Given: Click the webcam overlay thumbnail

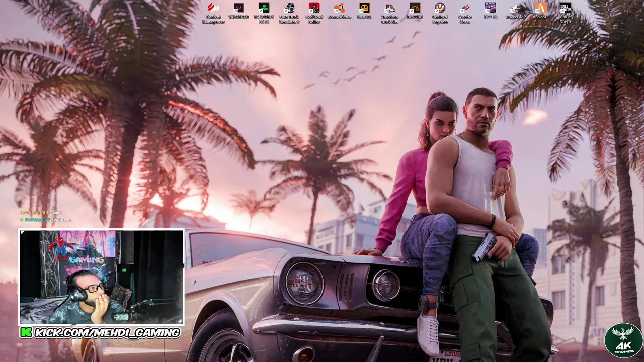Looking at the screenshot, I should pyautogui.click(x=102, y=277).
